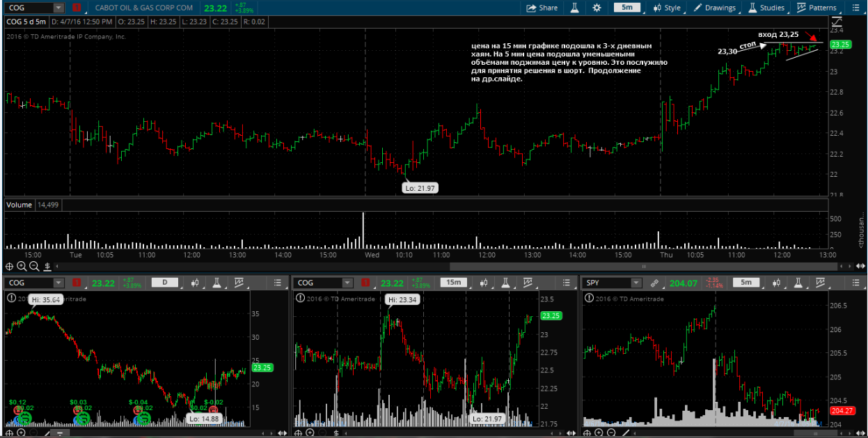This screenshot has height=438, width=868.
Task: Zoom out on main chart using the minus magnifier
Action: coord(34,266)
